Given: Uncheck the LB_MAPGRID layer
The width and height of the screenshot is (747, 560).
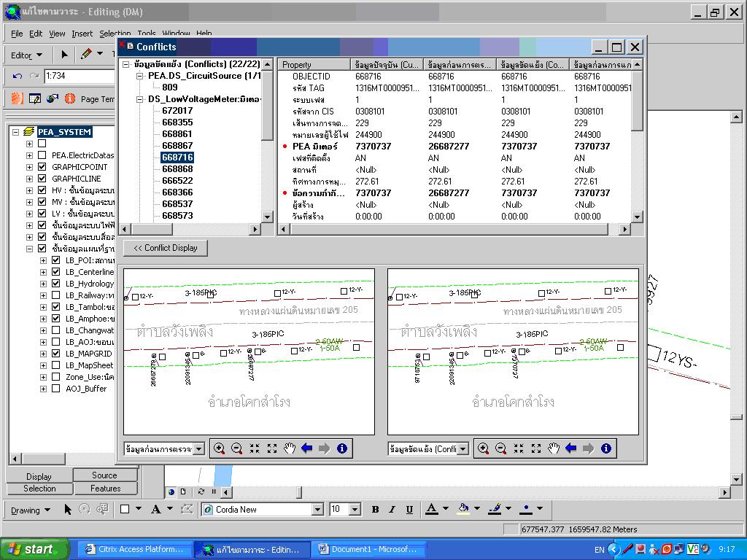Looking at the screenshot, I should (55, 353).
